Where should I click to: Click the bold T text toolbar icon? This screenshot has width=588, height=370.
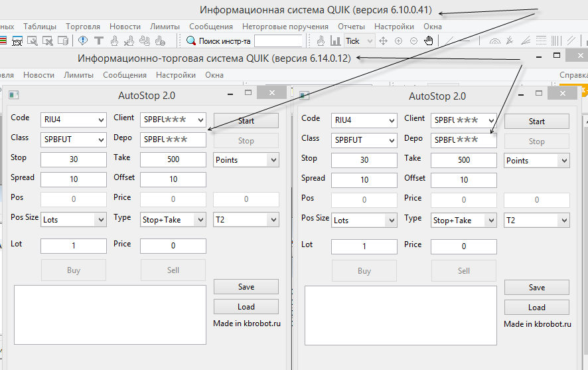pyautogui.click(x=99, y=41)
